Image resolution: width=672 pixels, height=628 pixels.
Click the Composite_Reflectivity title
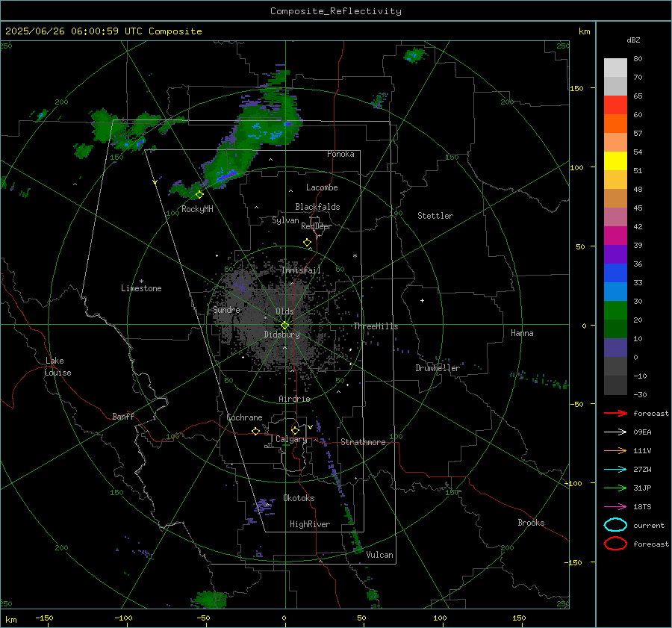point(336,11)
